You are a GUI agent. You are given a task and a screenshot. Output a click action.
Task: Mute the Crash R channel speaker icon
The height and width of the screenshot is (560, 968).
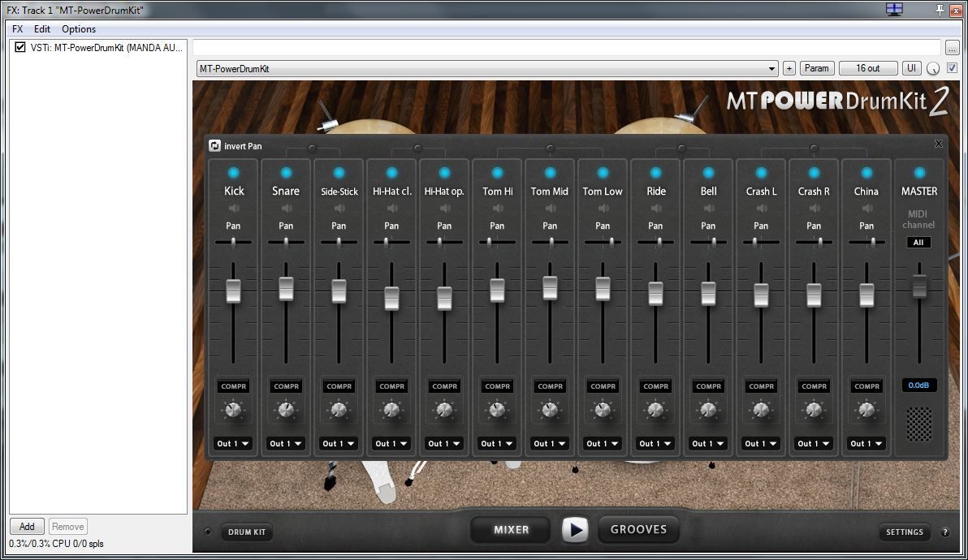point(815,209)
